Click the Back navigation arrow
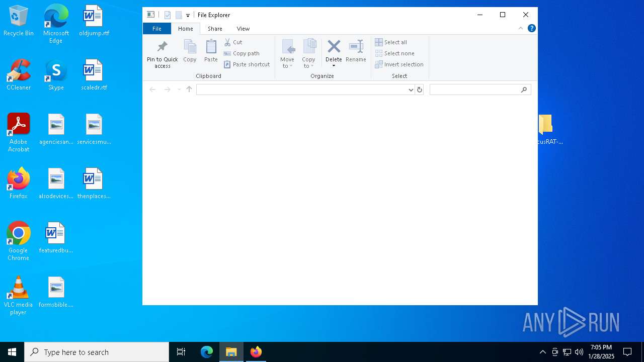The width and height of the screenshot is (644, 362). tap(152, 89)
